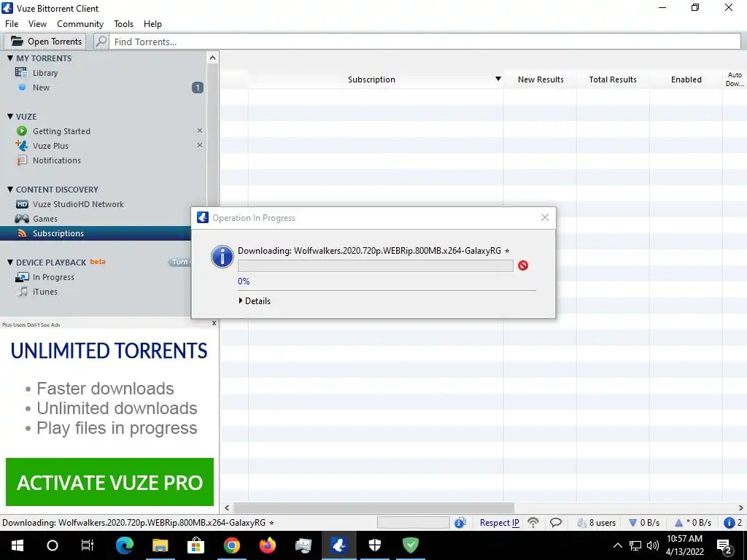Screen dimensions: 747x560
Task: Open the Windows notification center
Action: pos(724,545)
